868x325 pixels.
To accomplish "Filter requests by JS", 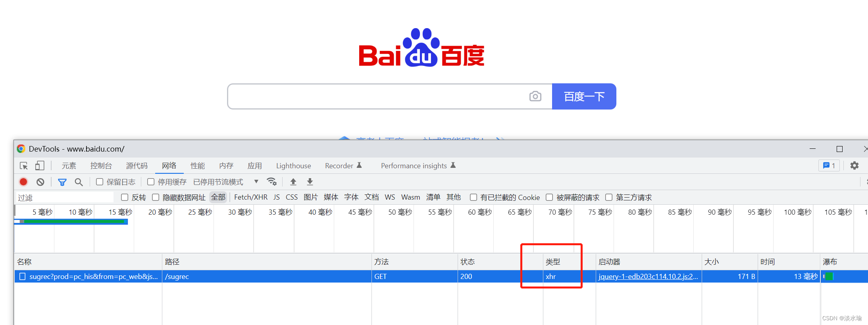I will [x=277, y=197].
